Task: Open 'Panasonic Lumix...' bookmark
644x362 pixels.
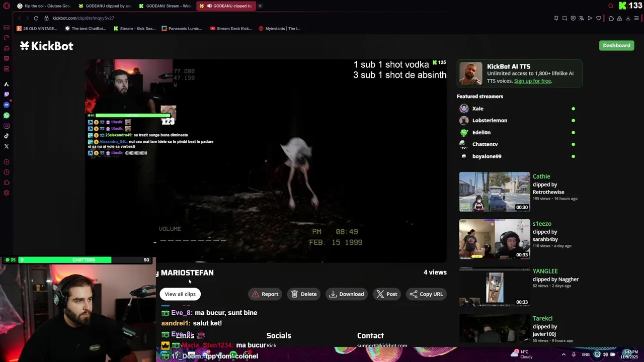Action: click(182, 29)
